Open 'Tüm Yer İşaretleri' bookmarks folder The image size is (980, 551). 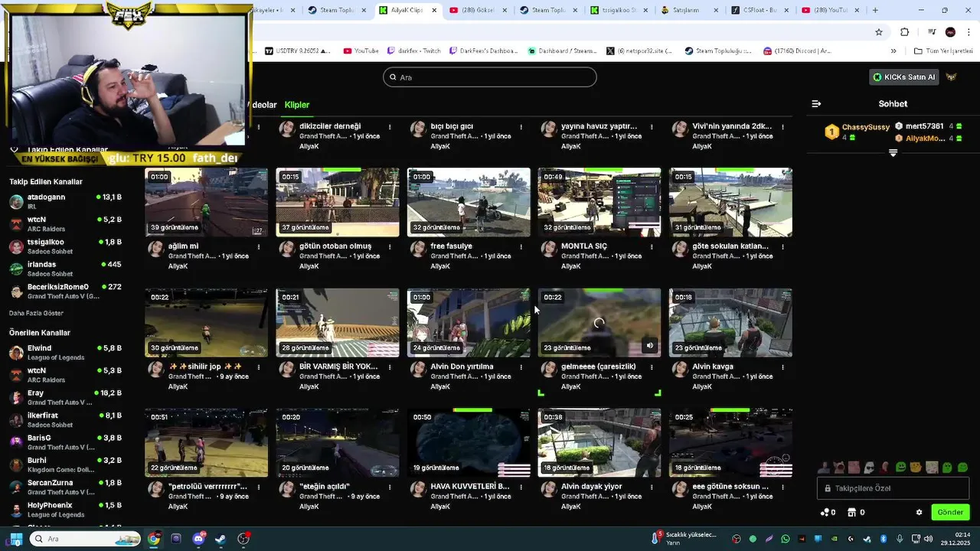click(x=943, y=51)
